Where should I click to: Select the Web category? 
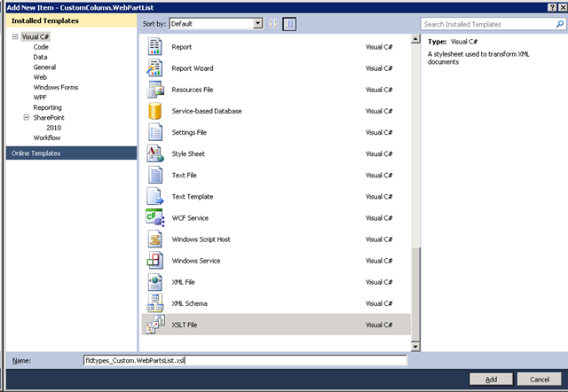pyautogui.click(x=40, y=77)
